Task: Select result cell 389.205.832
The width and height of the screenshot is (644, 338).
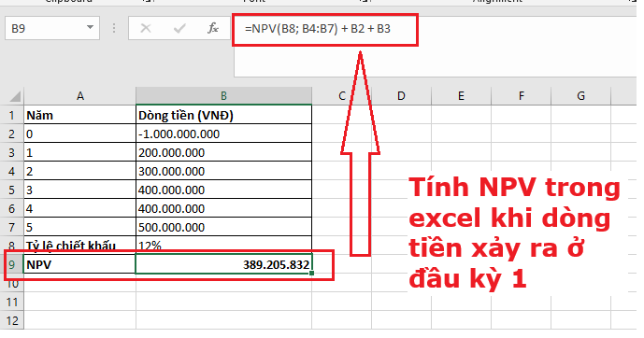Action: (x=223, y=264)
